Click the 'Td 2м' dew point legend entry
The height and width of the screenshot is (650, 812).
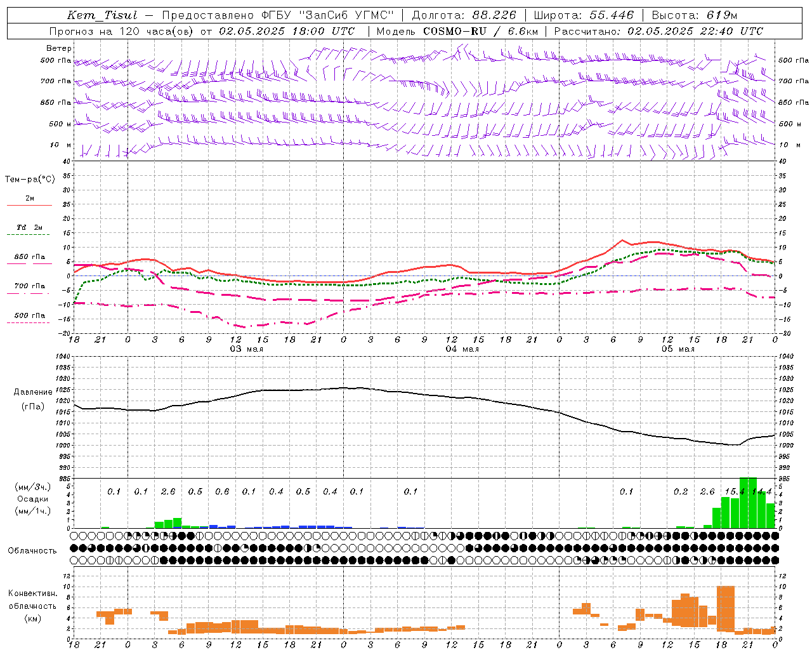[30, 227]
